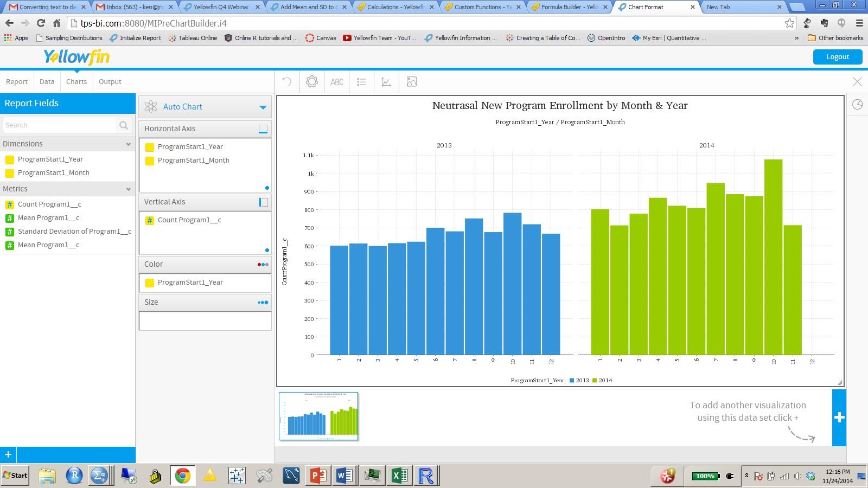
Task: Open the Other bookmarks folder
Action: tap(835, 38)
